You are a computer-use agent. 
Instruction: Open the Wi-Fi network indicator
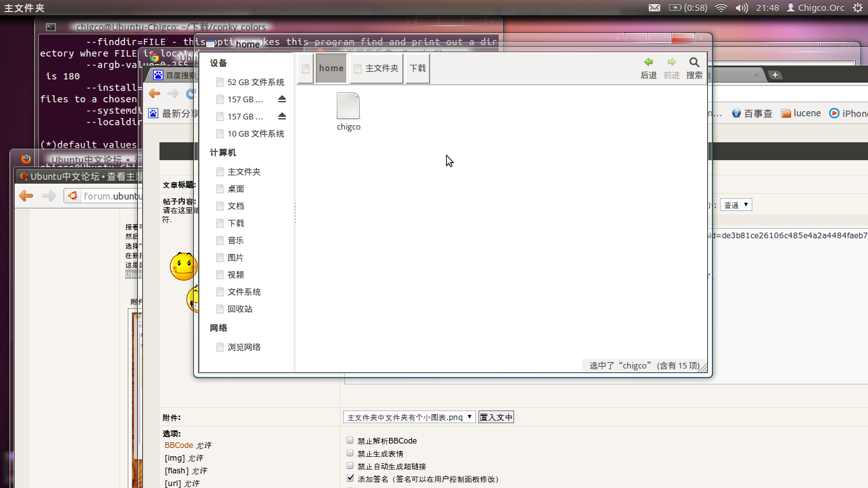tap(721, 8)
